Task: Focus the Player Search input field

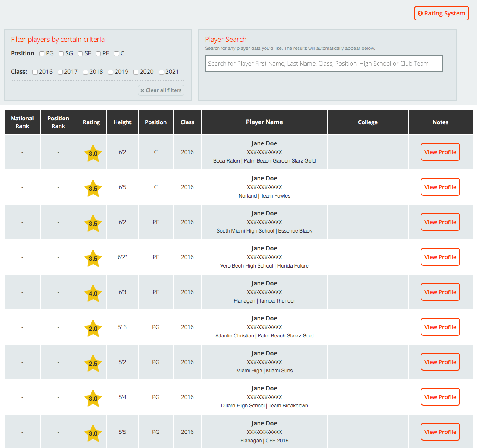Action: point(324,64)
